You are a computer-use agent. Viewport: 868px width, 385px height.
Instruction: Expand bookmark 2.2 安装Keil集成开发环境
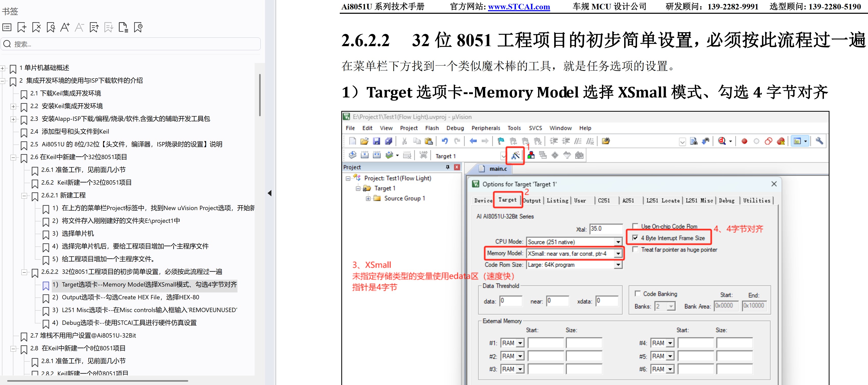tap(13, 106)
